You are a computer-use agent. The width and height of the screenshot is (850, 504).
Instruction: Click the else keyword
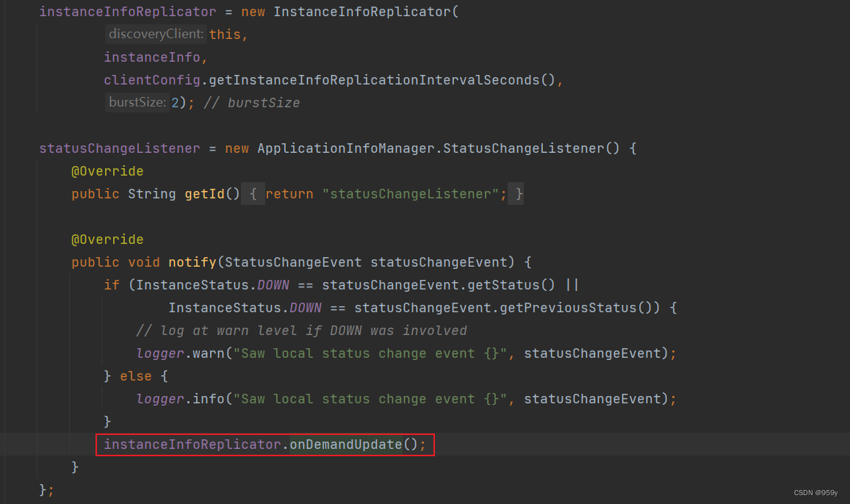pyautogui.click(x=135, y=375)
